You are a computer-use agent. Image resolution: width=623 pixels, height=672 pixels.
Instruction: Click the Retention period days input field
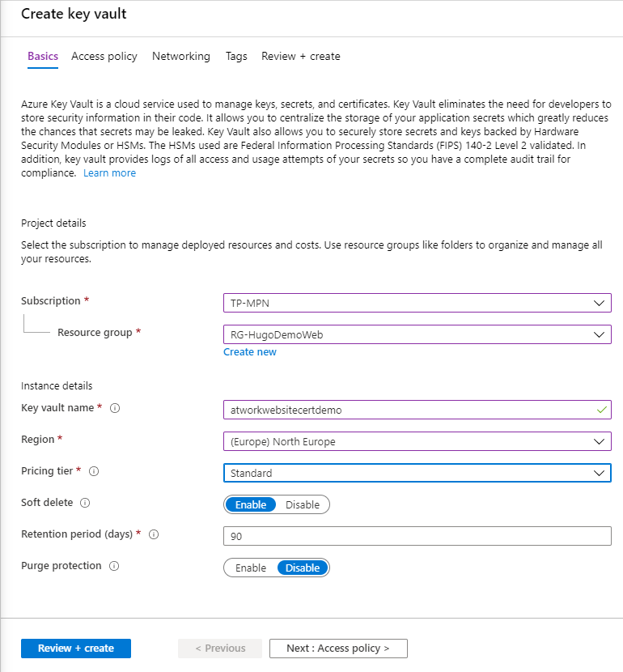(x=417, y=535)
